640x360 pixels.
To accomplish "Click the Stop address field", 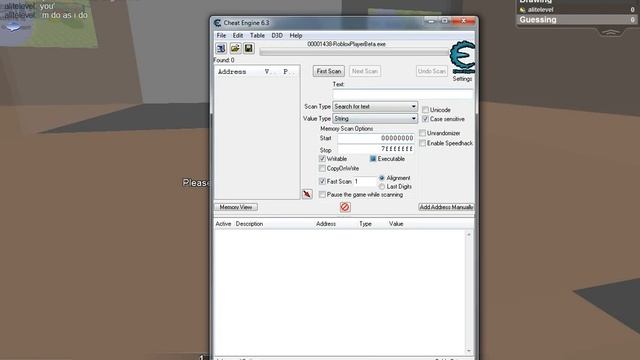I will (376, 149).
